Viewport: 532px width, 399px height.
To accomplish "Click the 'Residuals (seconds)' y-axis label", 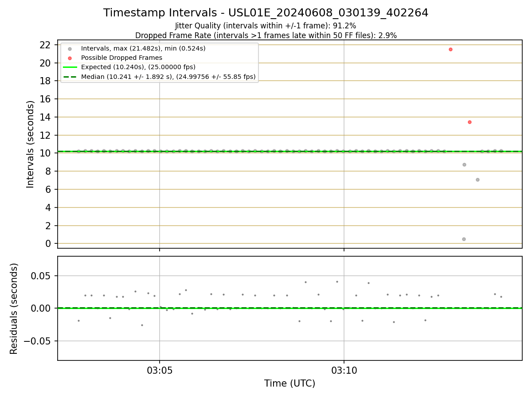I will [x=14, y=309].
